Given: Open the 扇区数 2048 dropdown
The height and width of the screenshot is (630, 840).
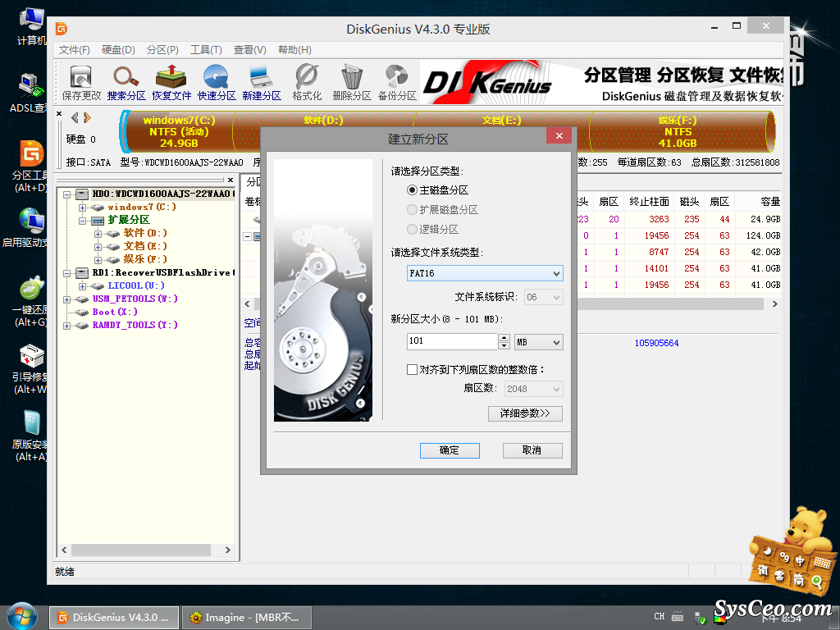Looking at the screenshot, I should 533,389.
